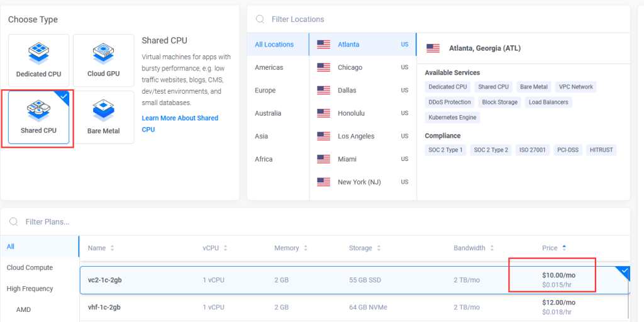Open the High Frequency plan category
Viewport: 644px width, 322px height.
(x=30, y=289)
